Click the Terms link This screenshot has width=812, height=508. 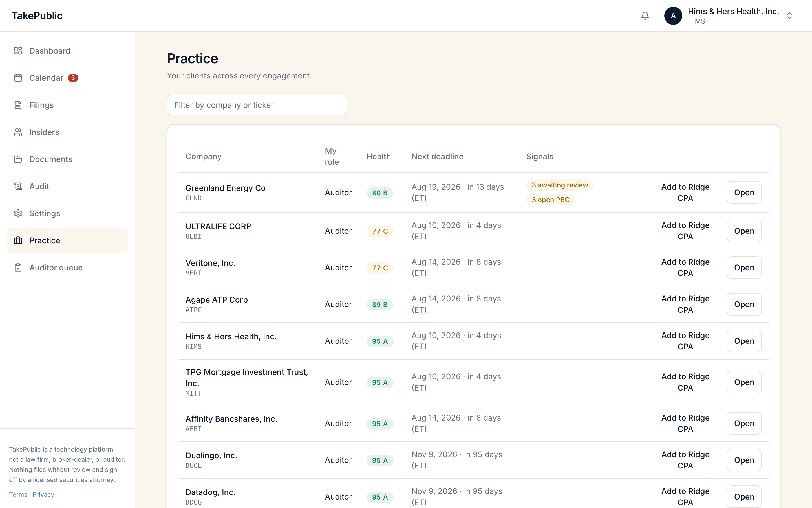click(18, 494)
